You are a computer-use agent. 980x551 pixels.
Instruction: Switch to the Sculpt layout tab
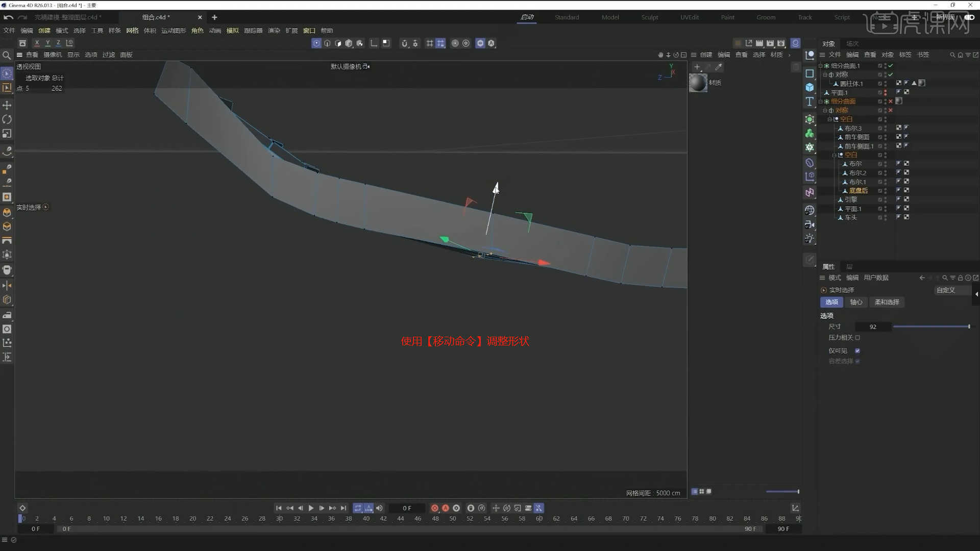[x=650, y=17]
